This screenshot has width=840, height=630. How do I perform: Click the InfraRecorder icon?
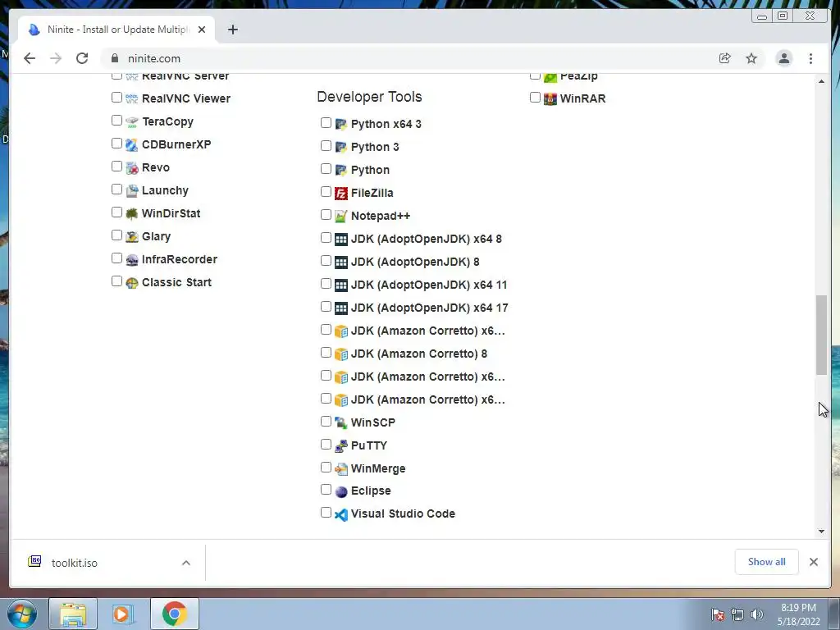132,260
